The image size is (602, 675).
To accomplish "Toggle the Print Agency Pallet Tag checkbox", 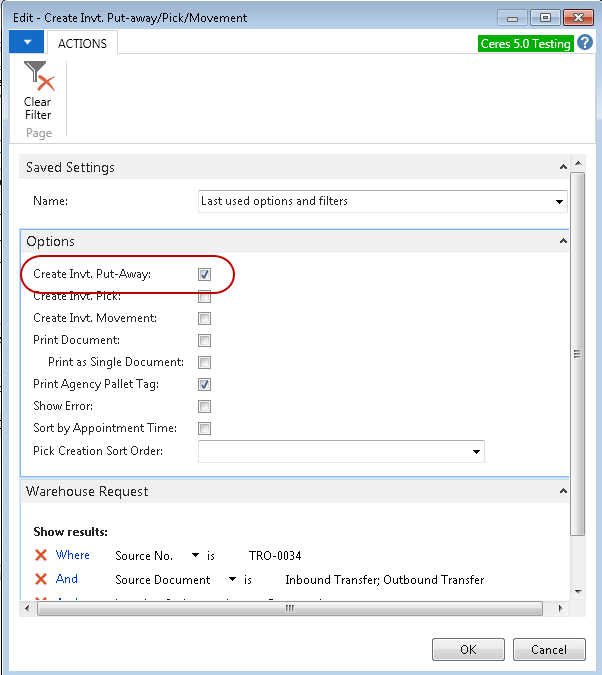I will click(204, 384).
